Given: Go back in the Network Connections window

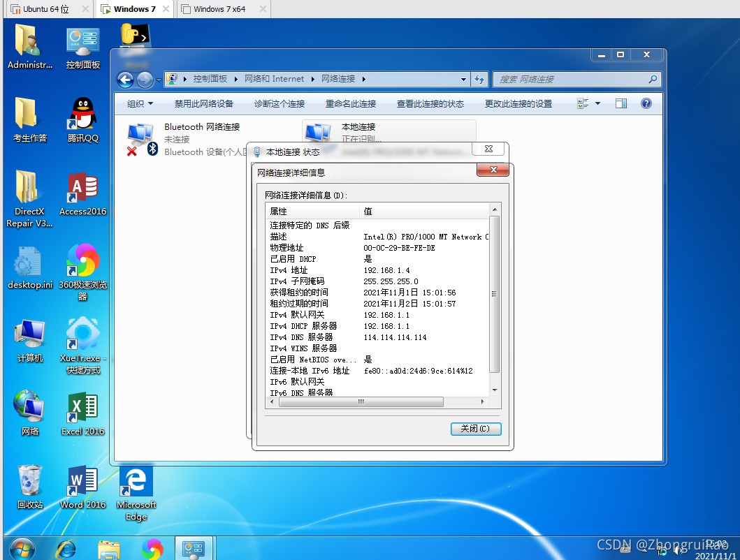Looking at the screenshot, I should tap(126, 80).
